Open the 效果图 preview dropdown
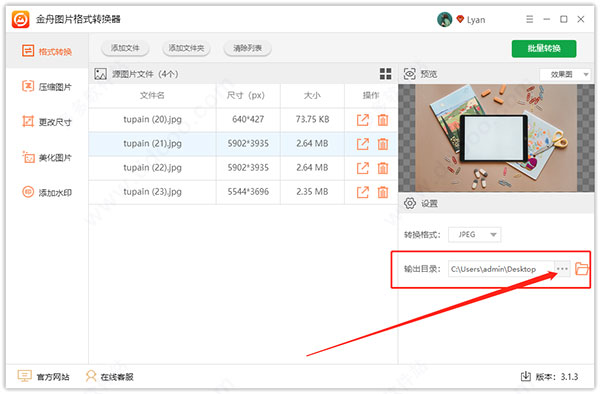 566,74
